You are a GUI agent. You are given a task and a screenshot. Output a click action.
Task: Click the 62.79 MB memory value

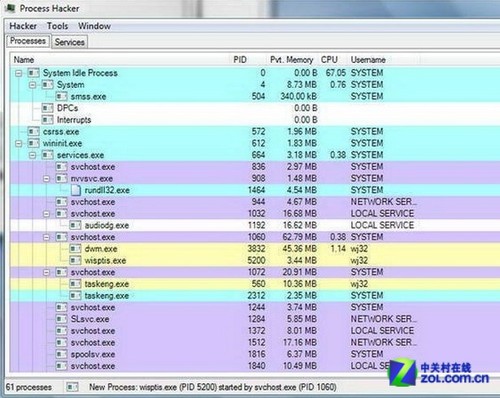(300, 237)
